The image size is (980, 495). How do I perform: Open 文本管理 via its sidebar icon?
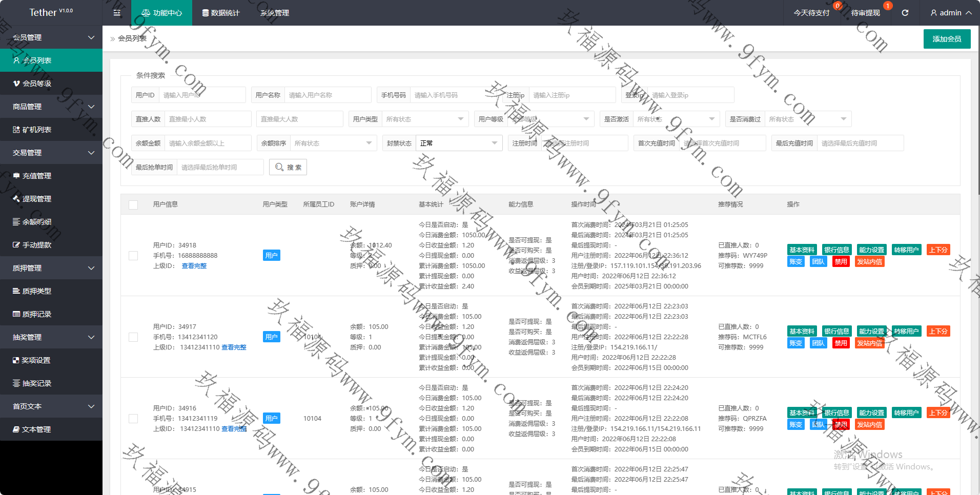[16, 429]
